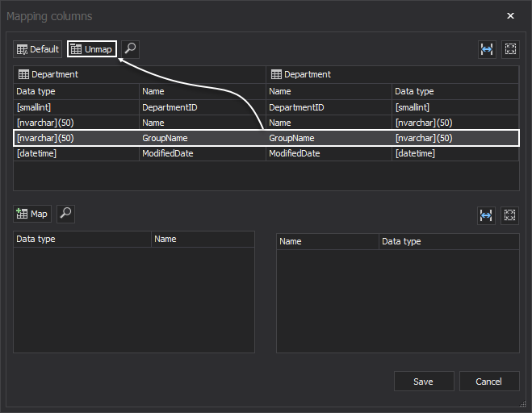
Task: Select the GroupName mapped row
Action: (266, 138)
